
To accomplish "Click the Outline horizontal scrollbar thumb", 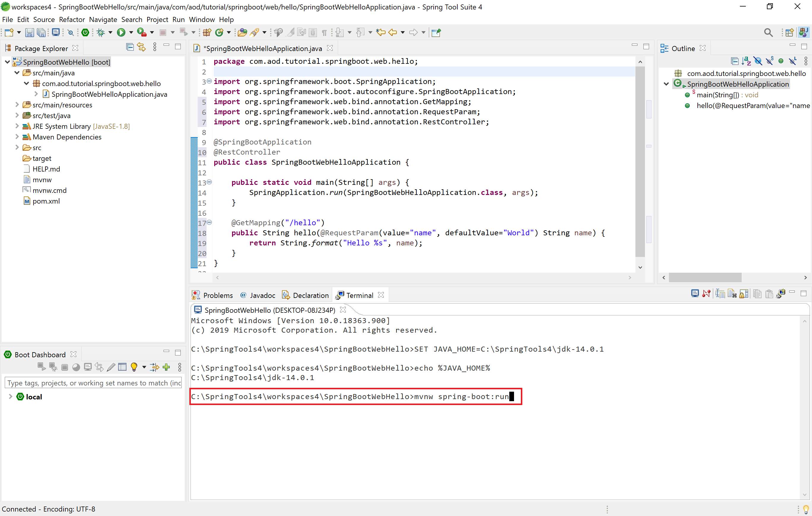I will pos(705,277).
